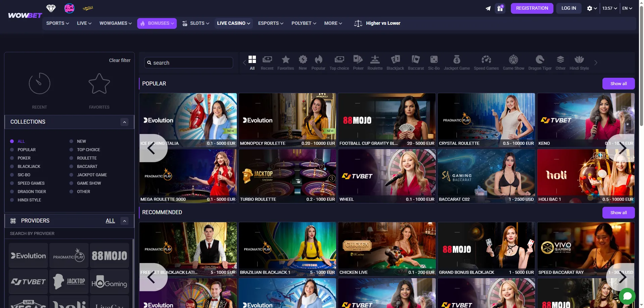
Task: Open the Monopoly Roulette game thumbnail
Action: click(x=287, y=120)
